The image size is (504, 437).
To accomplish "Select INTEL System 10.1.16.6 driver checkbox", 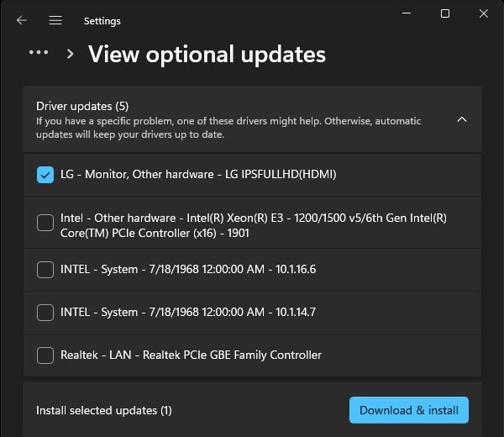I will click(x=45, y=270).
